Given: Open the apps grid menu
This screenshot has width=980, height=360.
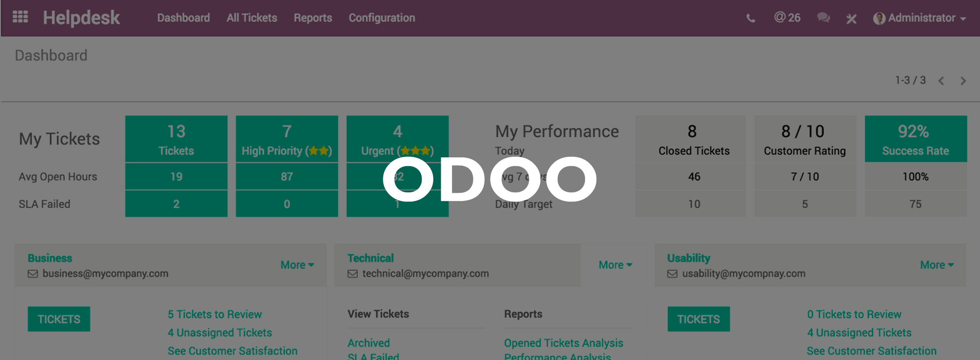Looking at the screenshot, I should click(x=20, y=17).
